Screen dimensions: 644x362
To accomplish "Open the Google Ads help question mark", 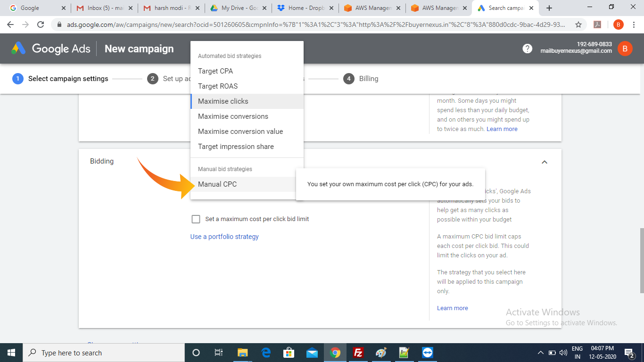I will point(528,49).
